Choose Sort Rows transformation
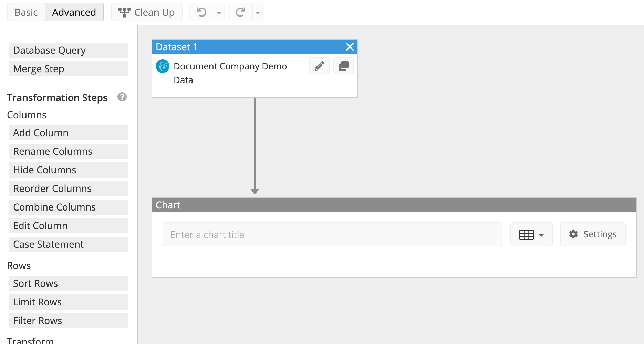The image size is (644, 344). pyautogui.click(x=69, y=283)
